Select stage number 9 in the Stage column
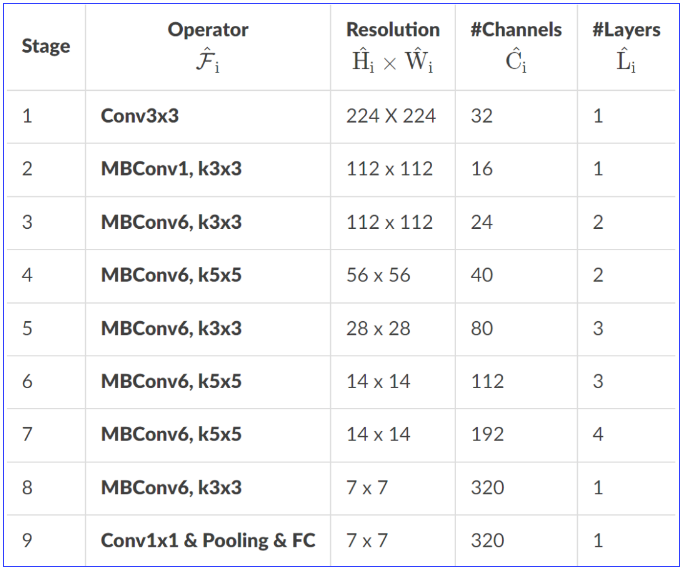The image size is (685, 571). [27, 541]
